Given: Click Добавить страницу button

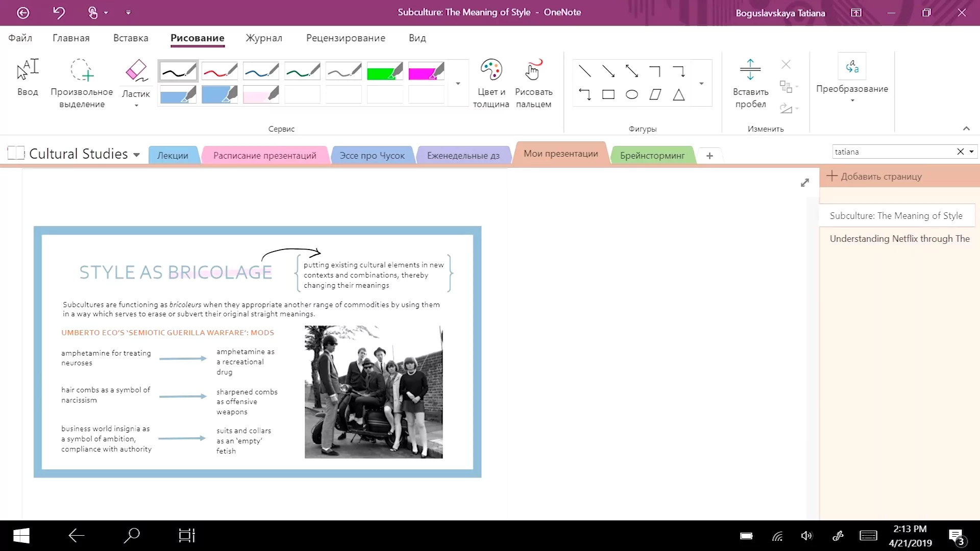Looking at the screenshot, I should 874,177.
